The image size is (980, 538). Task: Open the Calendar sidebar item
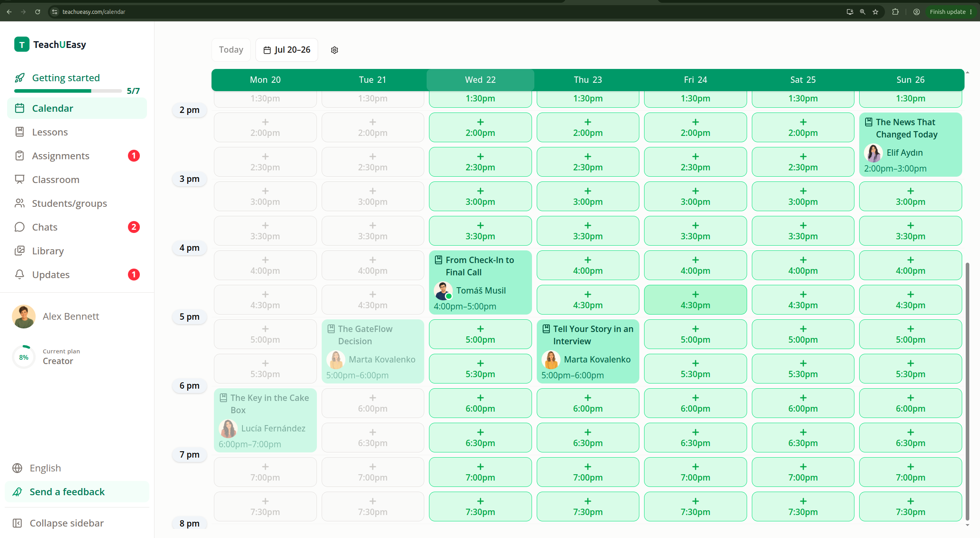click(77, 108)
